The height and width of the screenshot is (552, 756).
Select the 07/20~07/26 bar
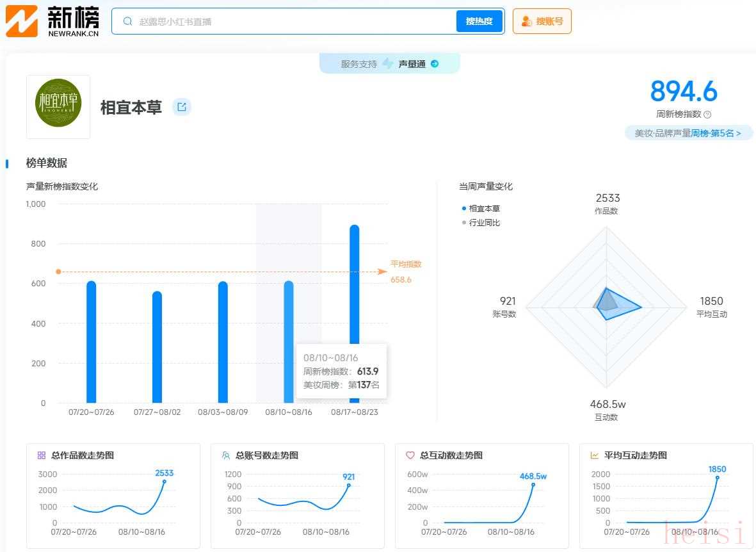pos(91,341)
